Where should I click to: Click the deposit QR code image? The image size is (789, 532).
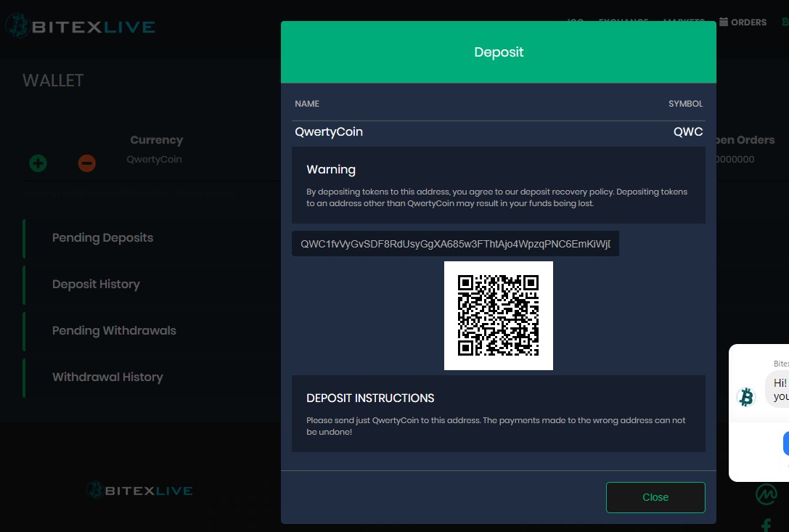[498, 316]
